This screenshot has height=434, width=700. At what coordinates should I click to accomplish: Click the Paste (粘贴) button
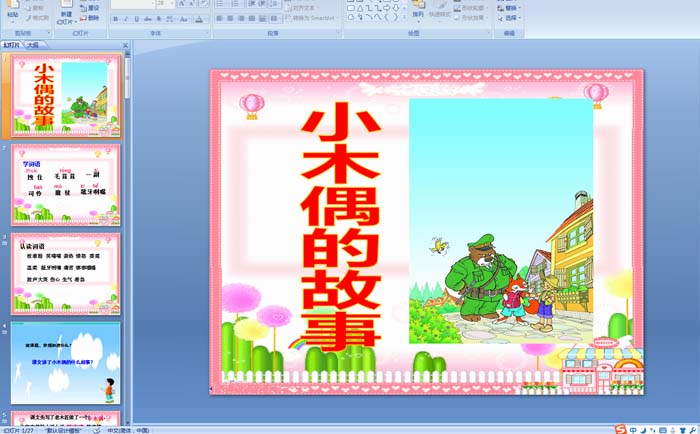pos(12,11)
